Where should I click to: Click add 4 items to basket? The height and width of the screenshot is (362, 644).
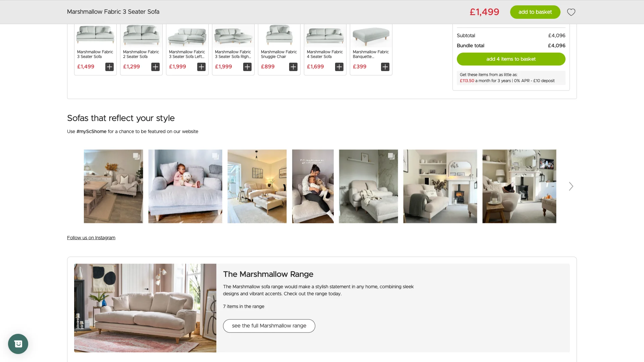click(x=511, y=59)
